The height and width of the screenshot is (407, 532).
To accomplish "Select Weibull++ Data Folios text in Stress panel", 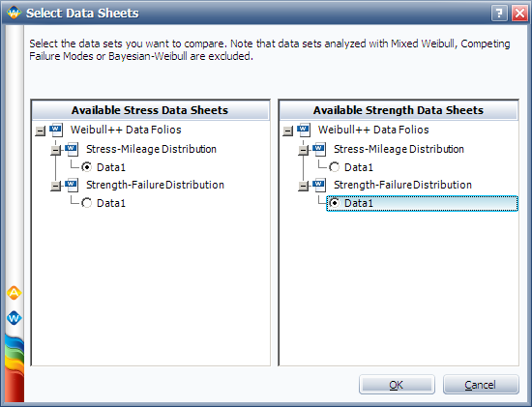I will 126,130.
